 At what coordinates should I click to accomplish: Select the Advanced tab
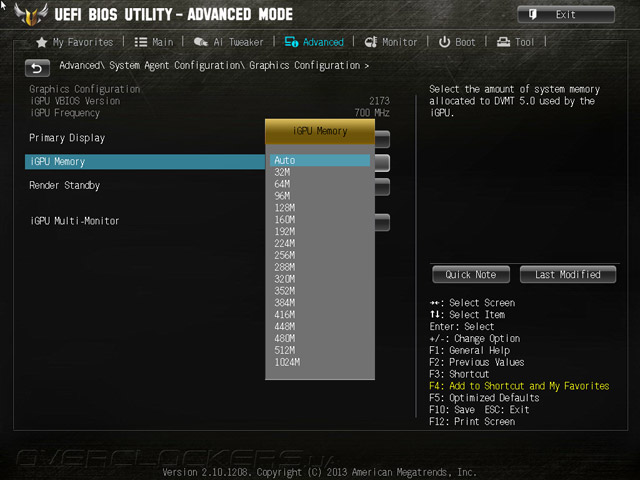point(314,42)
